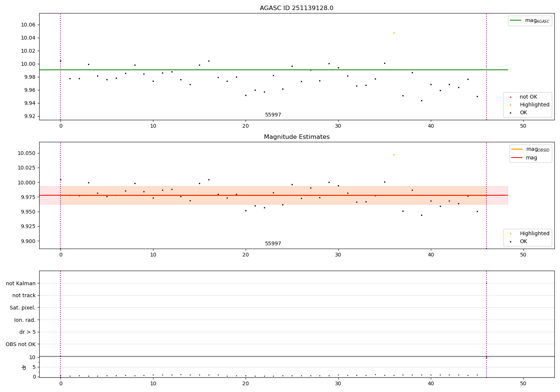560x392 pixels.
Task: Click the '50' x-axis tick in the top plot
Action: pyautogui.click(x=523, y=126)
